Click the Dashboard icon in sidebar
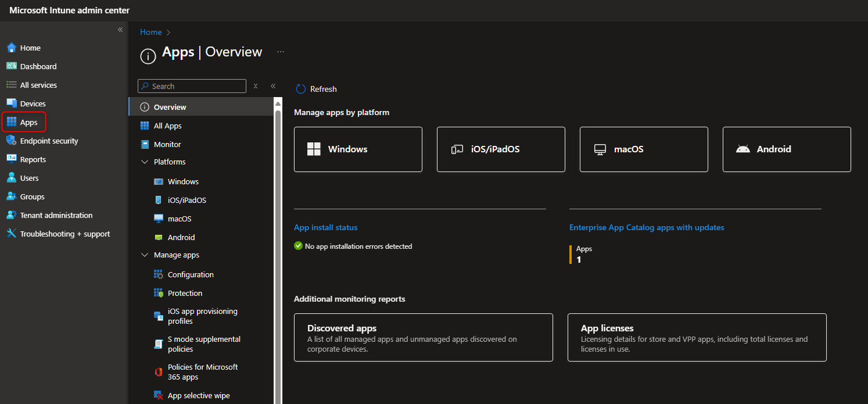Viewport: 868px width, 404px height. point(12,66)
